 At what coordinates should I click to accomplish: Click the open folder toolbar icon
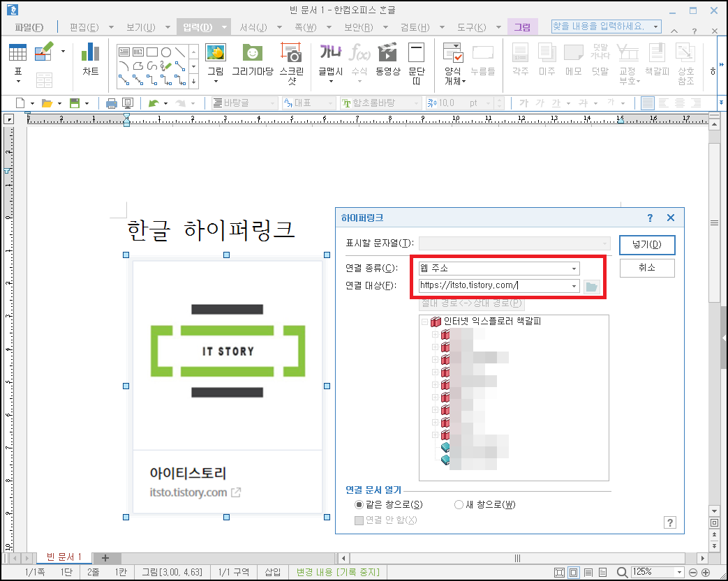pyautogui.click(x=47, y=103)
